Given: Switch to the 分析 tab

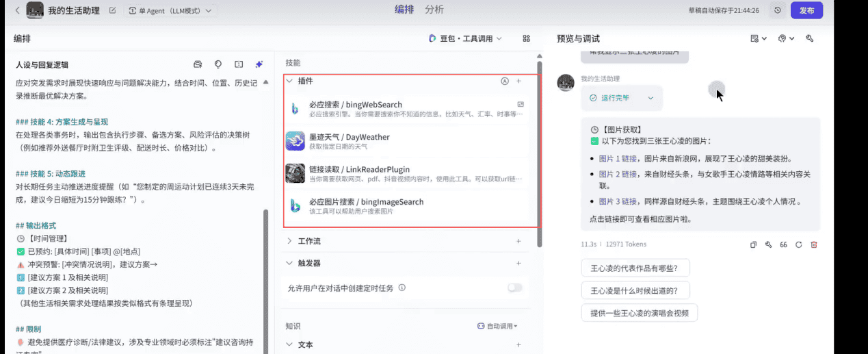Looking at the screenshot, I should [x=434, y=10].
